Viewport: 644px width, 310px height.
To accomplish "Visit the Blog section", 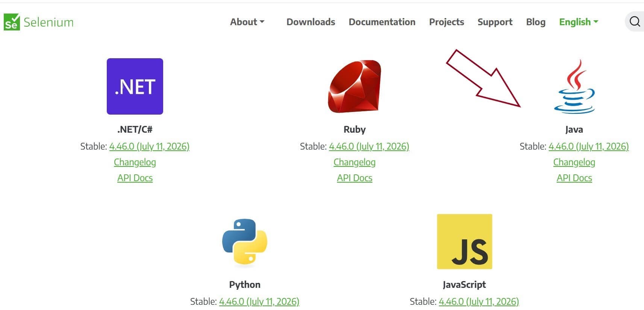I will tap(536, 22).
